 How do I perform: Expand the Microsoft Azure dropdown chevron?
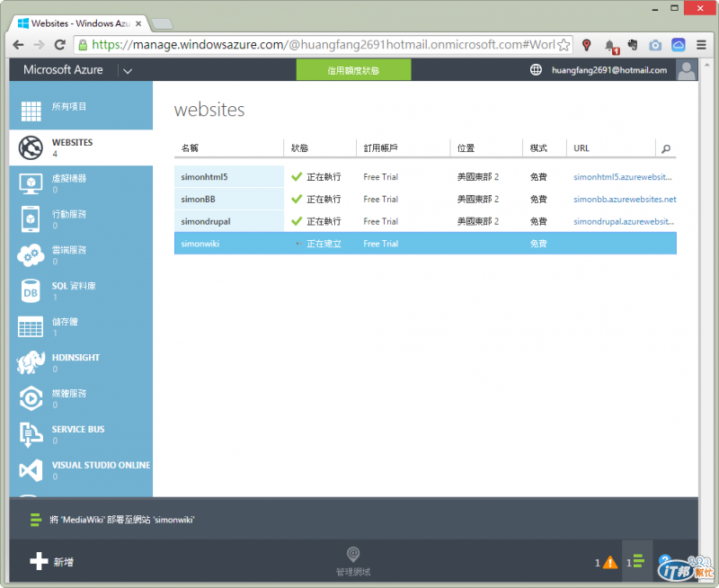point(128,71)
